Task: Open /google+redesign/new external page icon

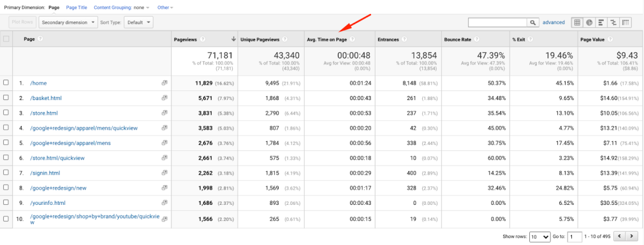Action: (x=165, y=188)
